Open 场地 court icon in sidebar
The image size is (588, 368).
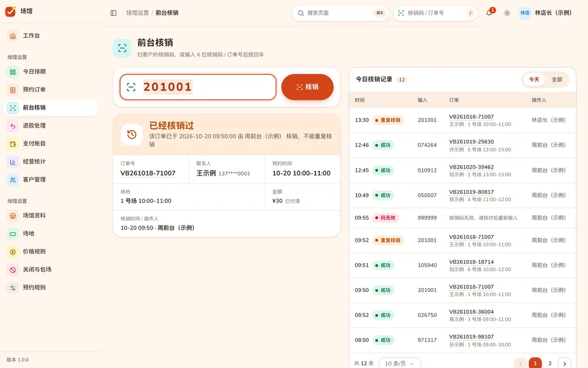click(13, 234)
